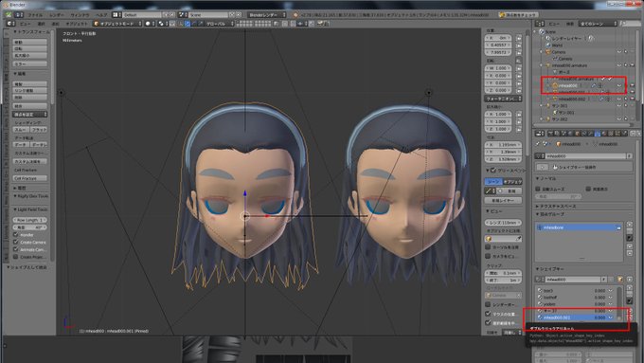The width and height of the screenshot is (644, 363).
Task: Click the Camera object icon in outliner
Action: click(548, 52)
